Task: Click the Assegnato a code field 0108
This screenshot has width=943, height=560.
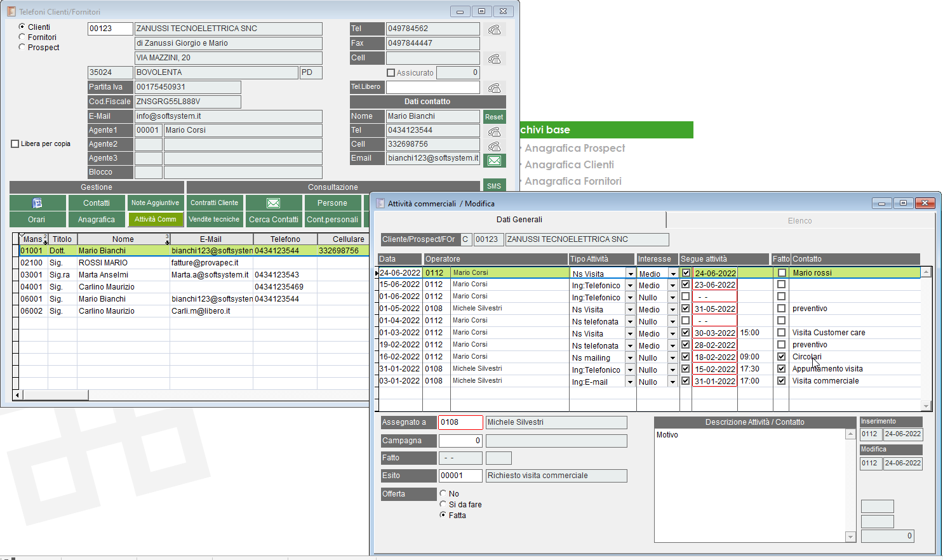Action: point(460,422)
